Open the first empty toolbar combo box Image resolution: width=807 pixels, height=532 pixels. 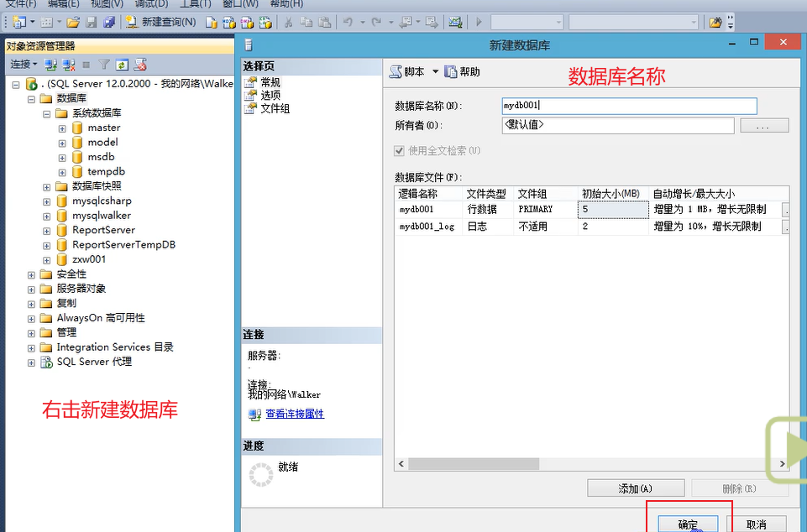tap(527, 22)
